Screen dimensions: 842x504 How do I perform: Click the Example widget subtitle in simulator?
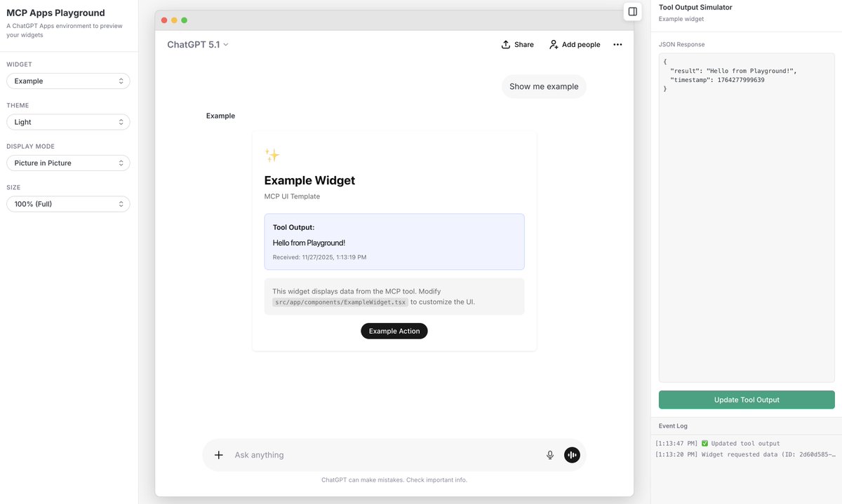click(681, 19)
